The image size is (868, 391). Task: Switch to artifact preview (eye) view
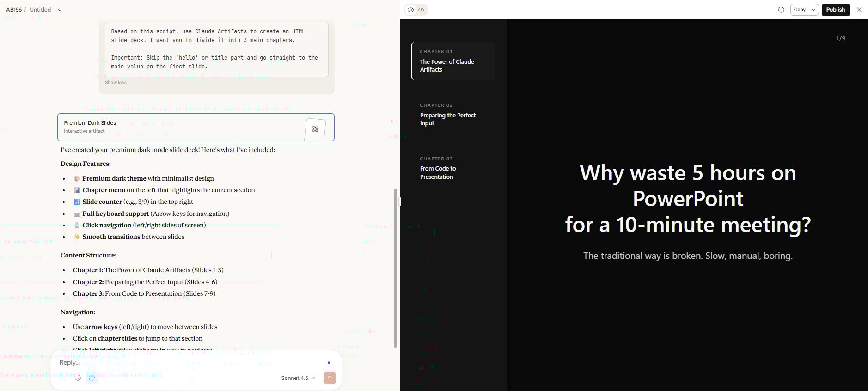(x=410, y=10)
